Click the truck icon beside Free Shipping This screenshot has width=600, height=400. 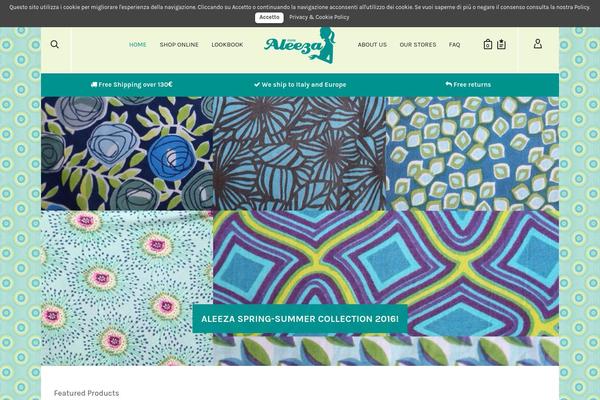(x=94, y=85)
